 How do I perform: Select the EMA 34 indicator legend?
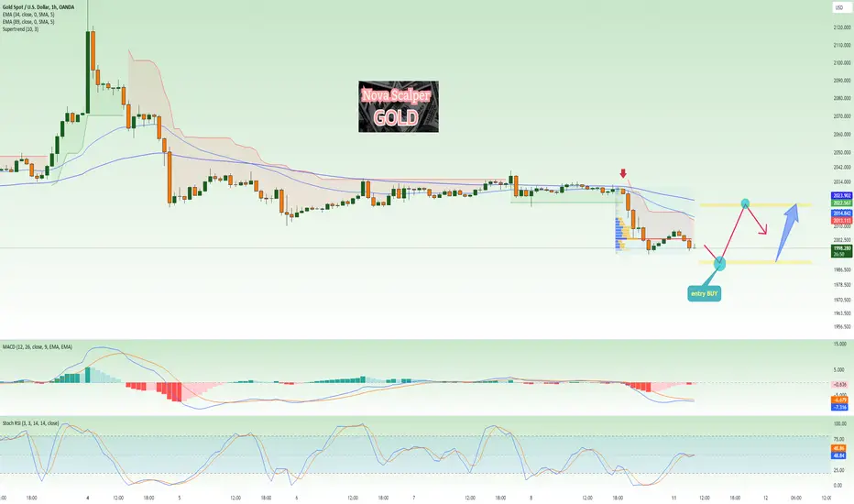(x=28, y=15)
